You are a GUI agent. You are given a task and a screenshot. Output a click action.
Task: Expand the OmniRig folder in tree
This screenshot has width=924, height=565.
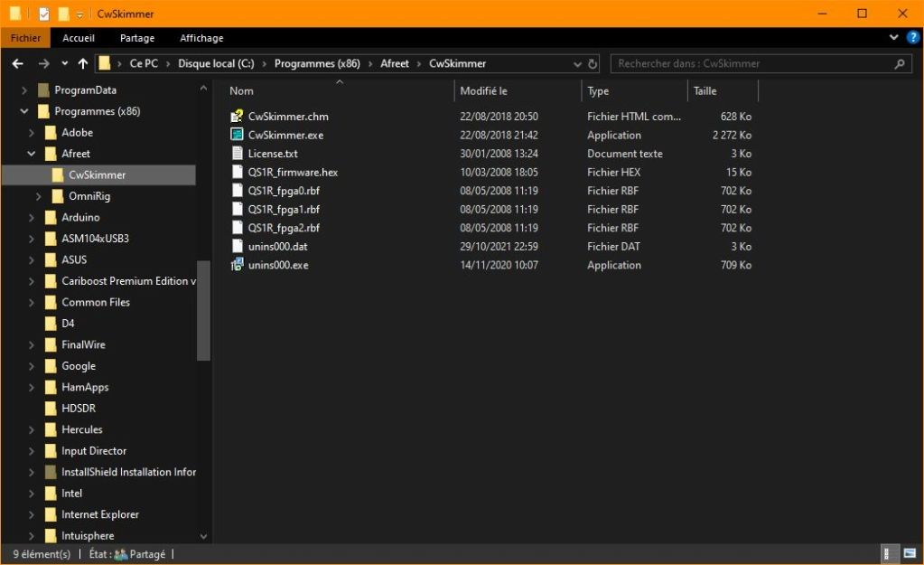[x=39, y=196]
